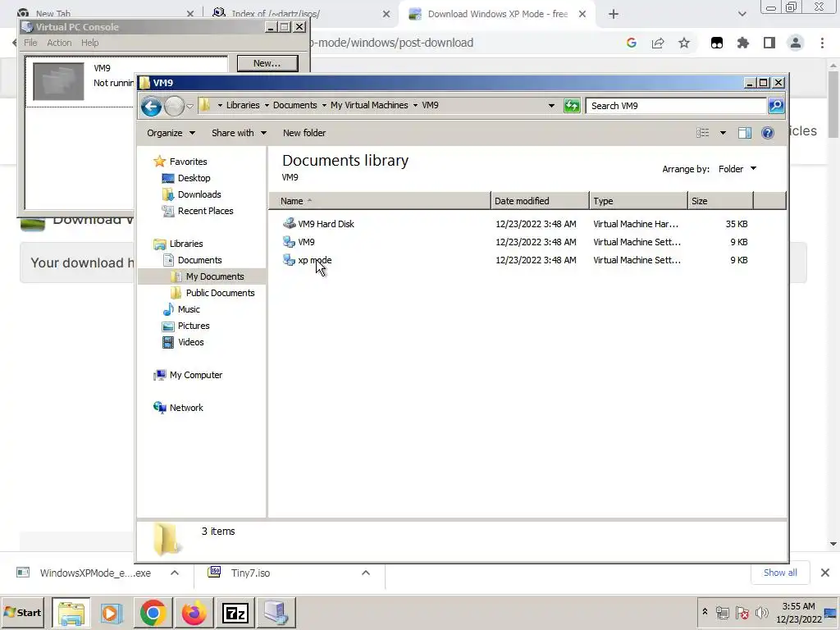Launch Windows Media Player from taskbar
840x630 pixels.
[112, 612]
